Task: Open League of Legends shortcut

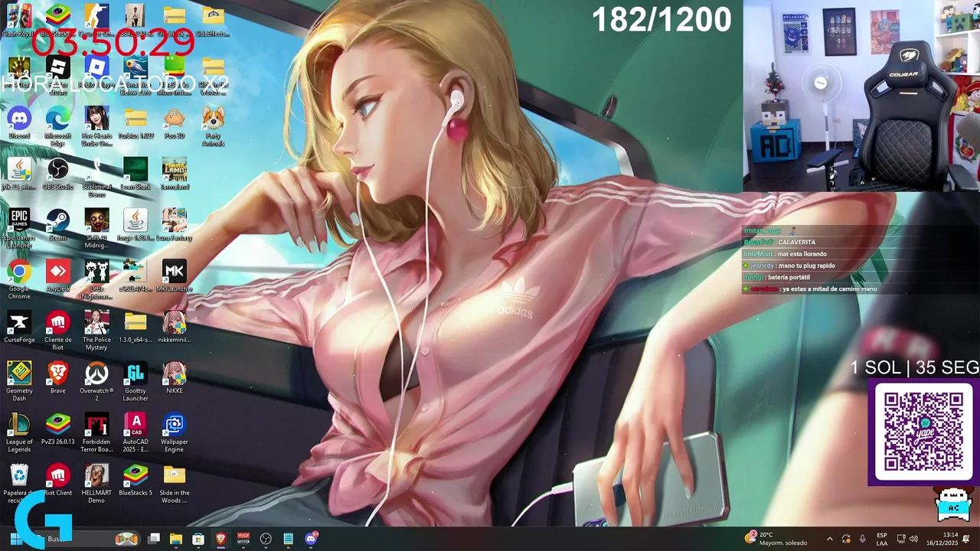Action: [x=19, y=433]
